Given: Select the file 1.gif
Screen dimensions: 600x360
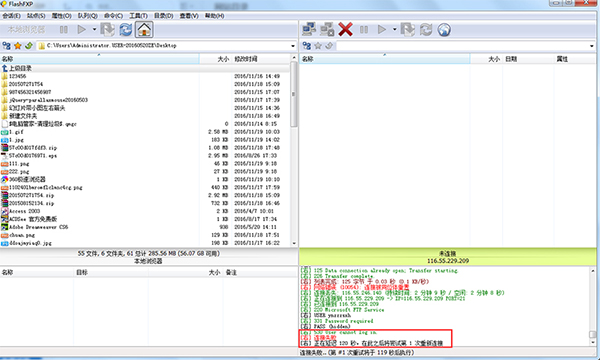Looking at the screenshot, I should tap(145, 132).
